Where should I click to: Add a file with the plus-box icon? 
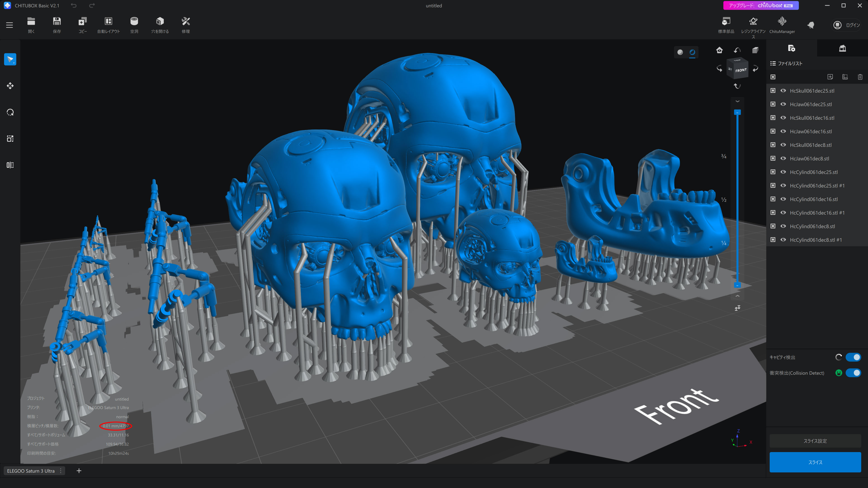coord(830,77)
